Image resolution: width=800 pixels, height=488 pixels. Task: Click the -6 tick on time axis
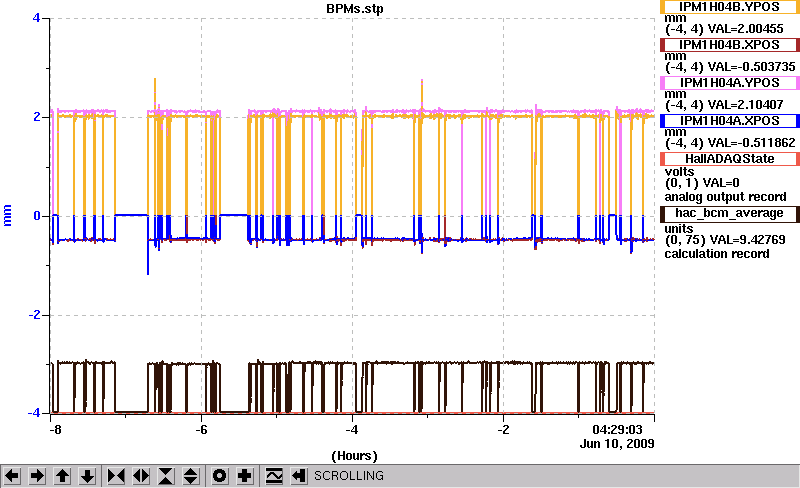tap(202, 430)
